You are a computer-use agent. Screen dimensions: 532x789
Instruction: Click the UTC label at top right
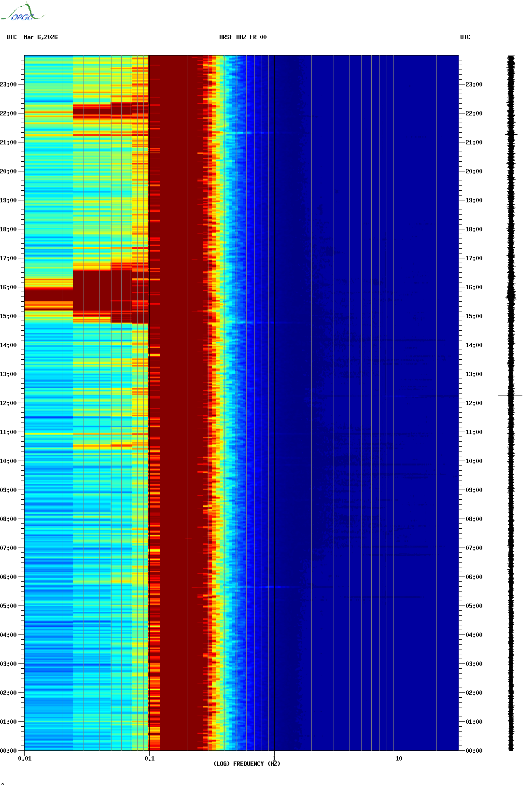(465, 37)
